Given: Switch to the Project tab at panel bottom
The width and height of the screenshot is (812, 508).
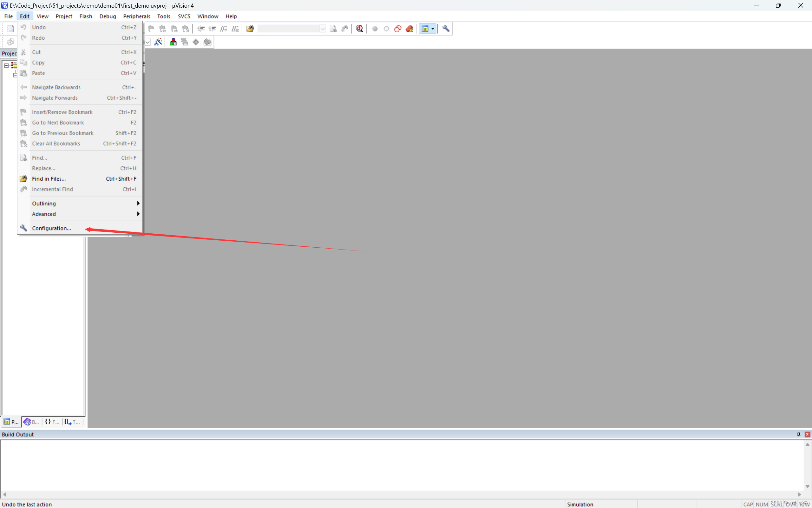Looking at the screenshot, I should 11,422.
